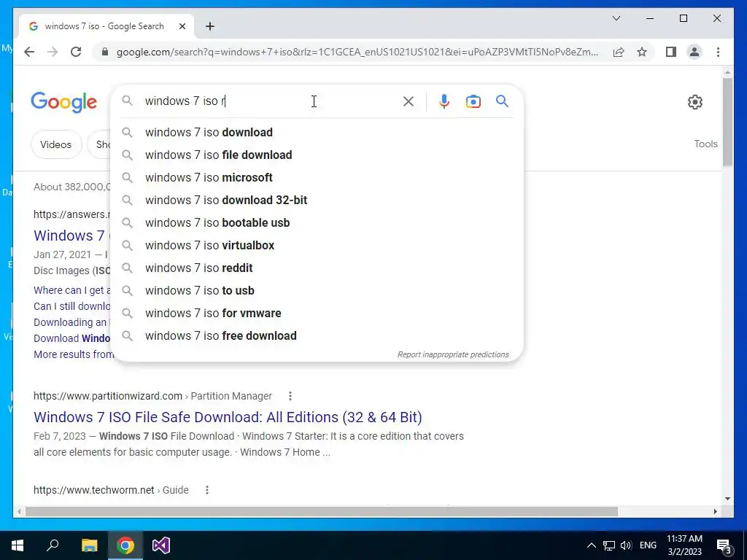Open File Explorer from taskbar
Image resolution: width=747 pixels, height=560 pixels.
tap(89, 545)
